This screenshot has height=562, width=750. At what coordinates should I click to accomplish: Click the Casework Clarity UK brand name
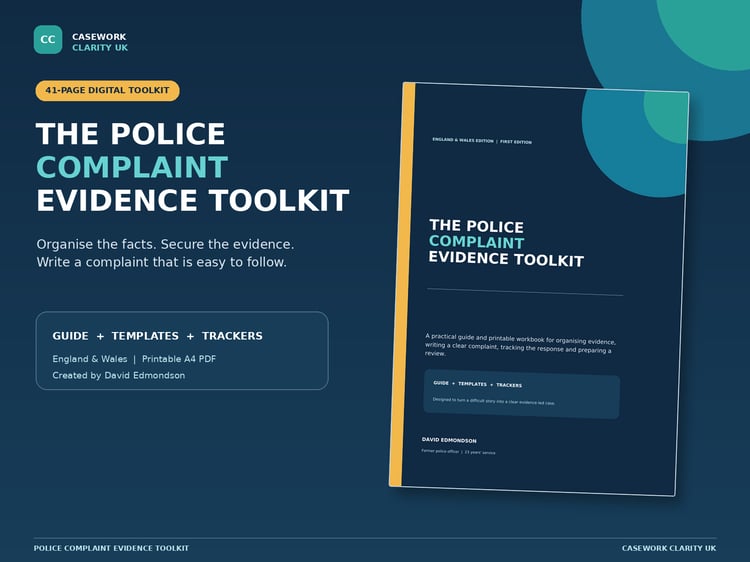tap(99, 42)
